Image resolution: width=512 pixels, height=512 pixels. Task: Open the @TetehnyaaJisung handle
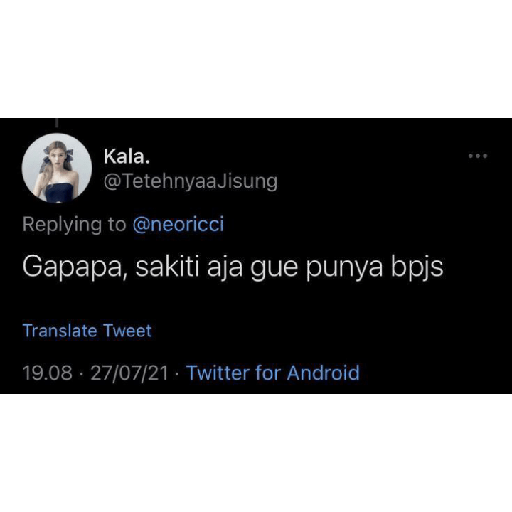[x=191, y=182]
